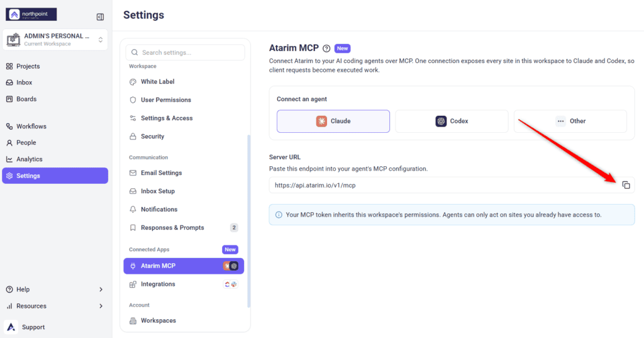Click the Boards icon in sidebar
This screenshot has height=338, width=644.
click(x=9, y=99)
